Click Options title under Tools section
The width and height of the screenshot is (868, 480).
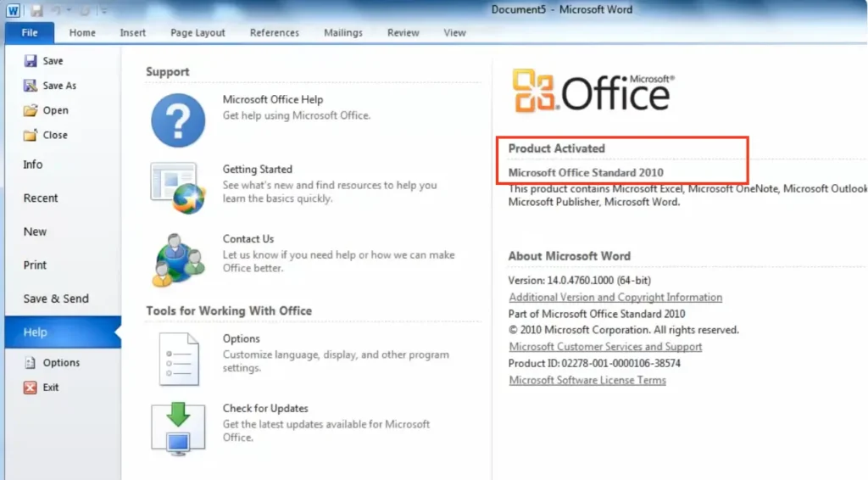(x=241, y=339)
